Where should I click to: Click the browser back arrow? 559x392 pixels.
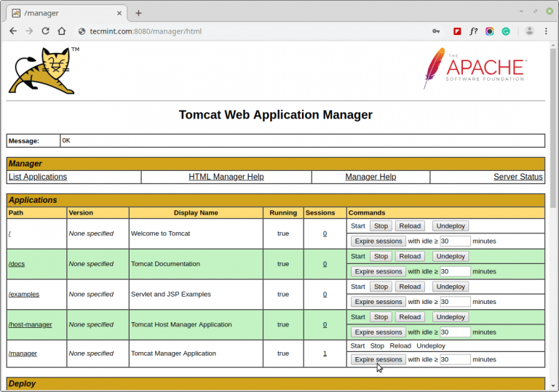pyautogui.click(x=13, y=31)
